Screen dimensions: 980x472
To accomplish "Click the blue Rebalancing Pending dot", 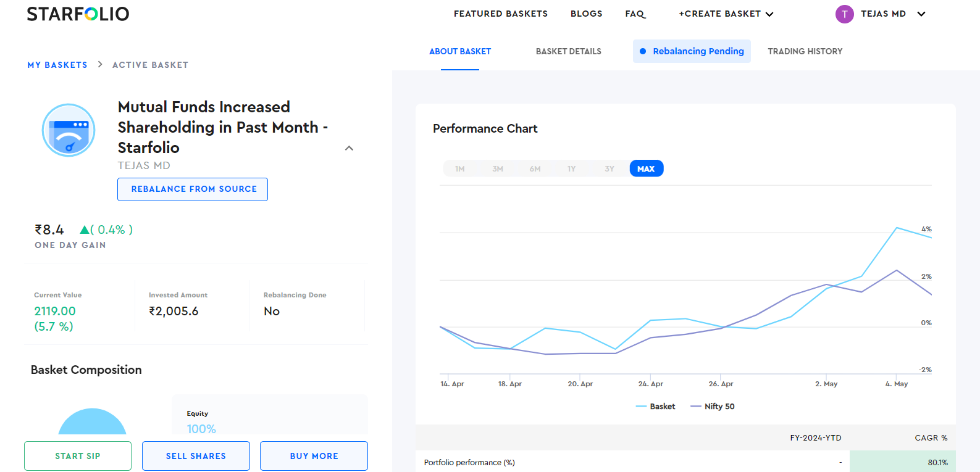I will coord(643,51).
